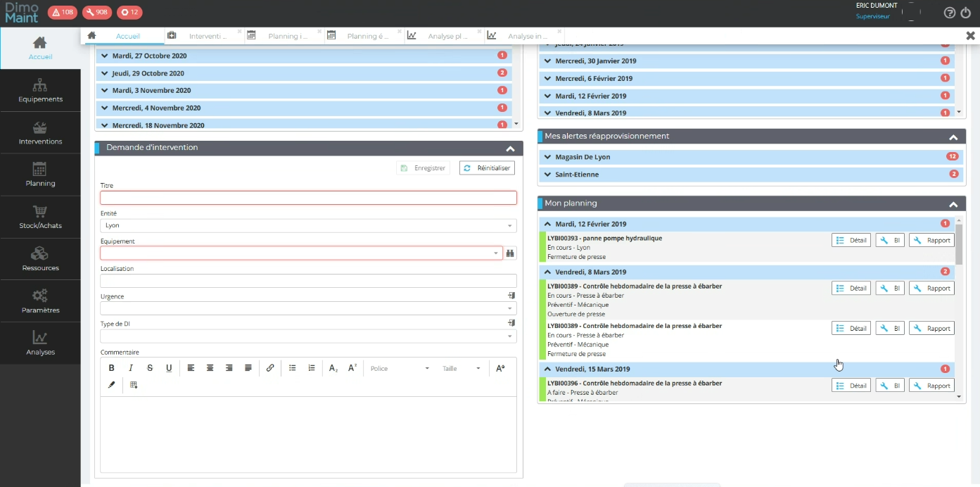Click the Réinitialiser button
Screen dimensions: 980x487
(x=487, y=168)
